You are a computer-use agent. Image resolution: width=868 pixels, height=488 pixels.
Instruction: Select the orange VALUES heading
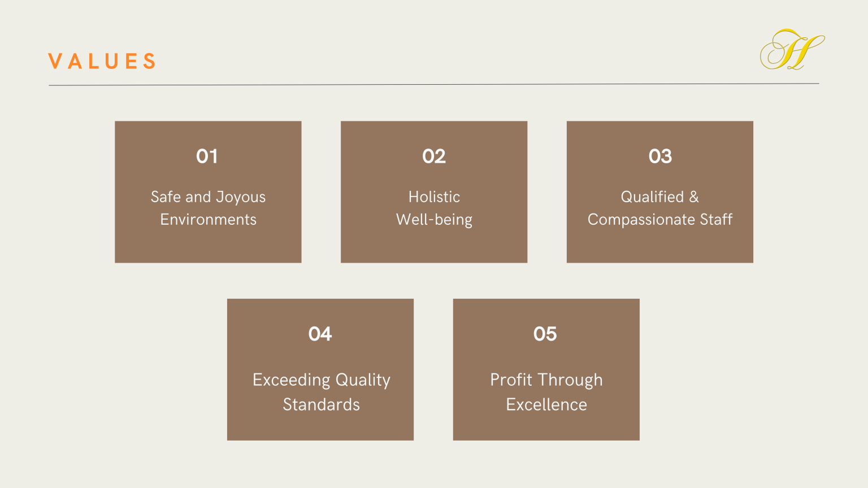point(102,61)
